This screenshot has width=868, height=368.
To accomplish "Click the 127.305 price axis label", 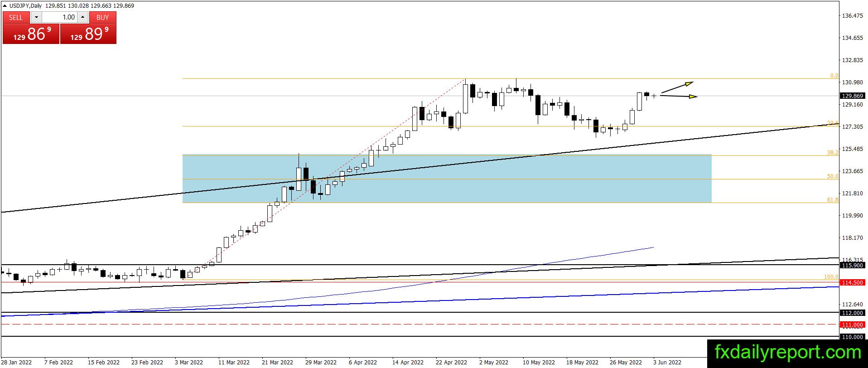I will pos(852,127).
